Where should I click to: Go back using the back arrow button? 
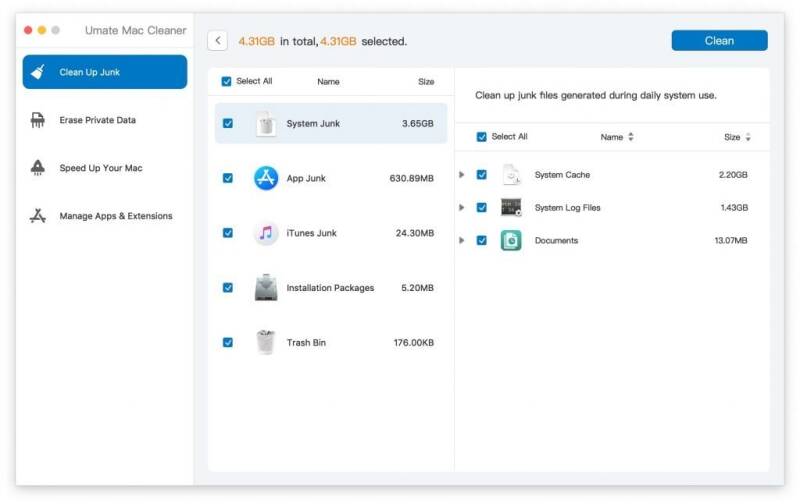[217, 41]
